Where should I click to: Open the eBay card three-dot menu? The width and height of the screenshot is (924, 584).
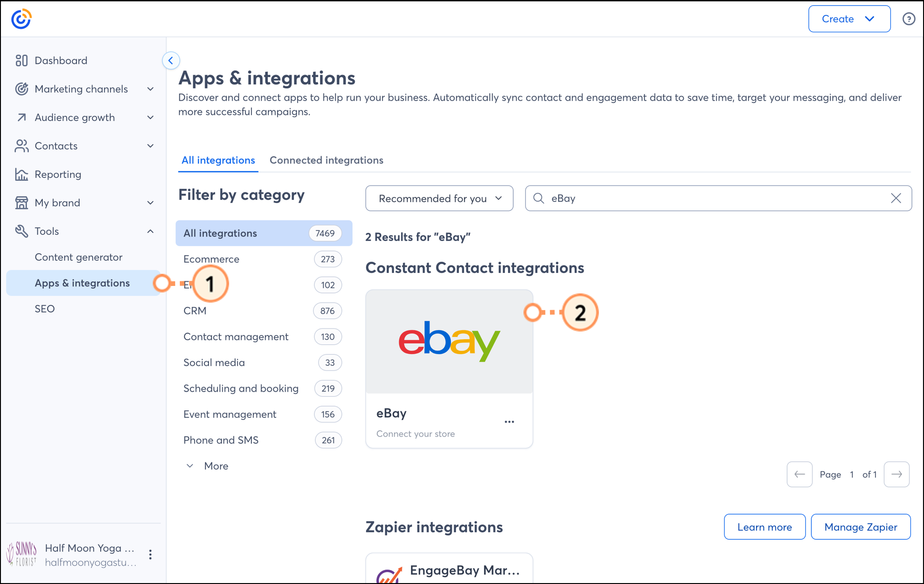coord(510,422)
